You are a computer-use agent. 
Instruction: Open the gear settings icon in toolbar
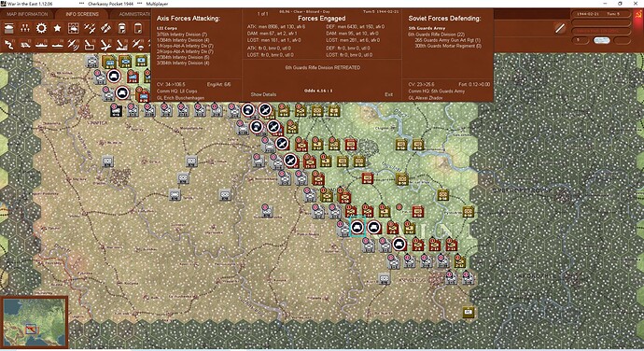coord(41,28)
